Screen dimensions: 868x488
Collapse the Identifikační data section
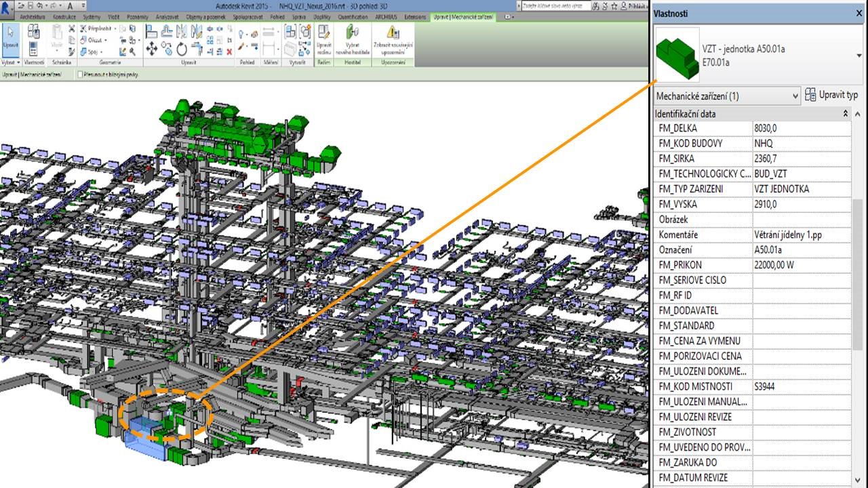pyautogui.click(x=846, y=114)
